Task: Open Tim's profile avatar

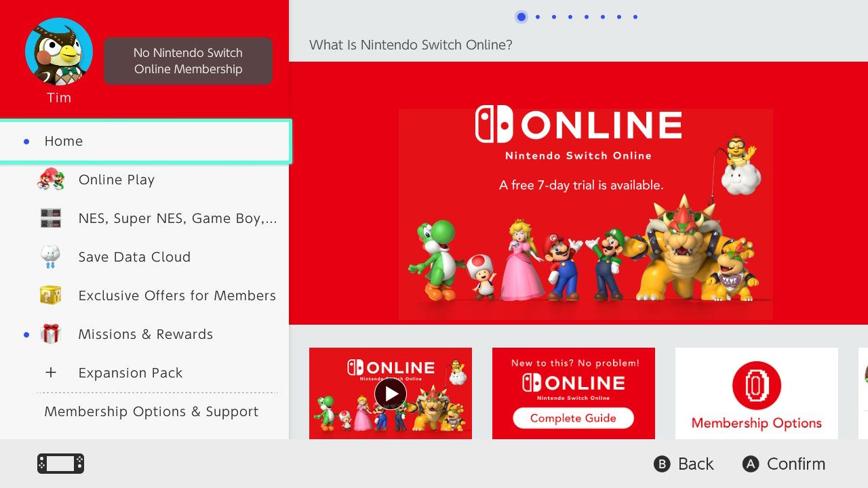Action: pos(59,52)
